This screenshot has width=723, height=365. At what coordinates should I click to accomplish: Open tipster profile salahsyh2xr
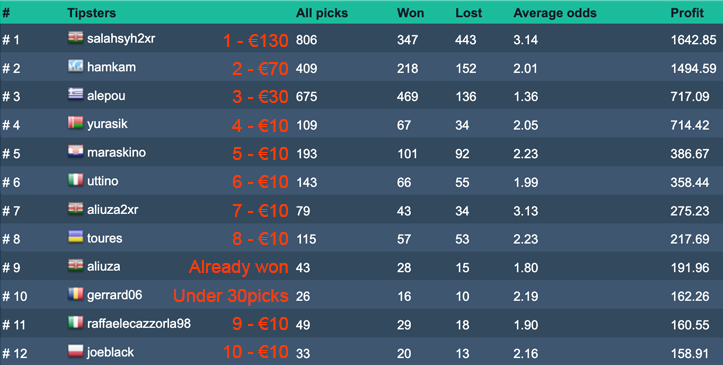(121, 39)
